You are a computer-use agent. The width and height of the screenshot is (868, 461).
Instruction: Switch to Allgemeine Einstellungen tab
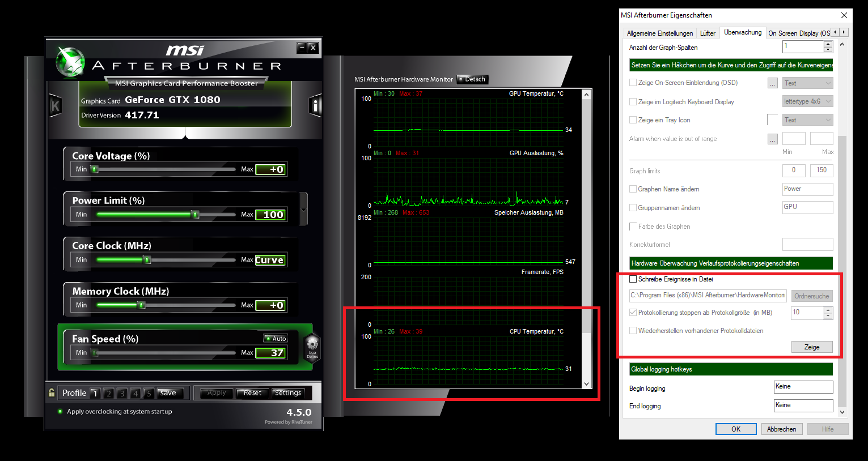(x=659, y=33)
